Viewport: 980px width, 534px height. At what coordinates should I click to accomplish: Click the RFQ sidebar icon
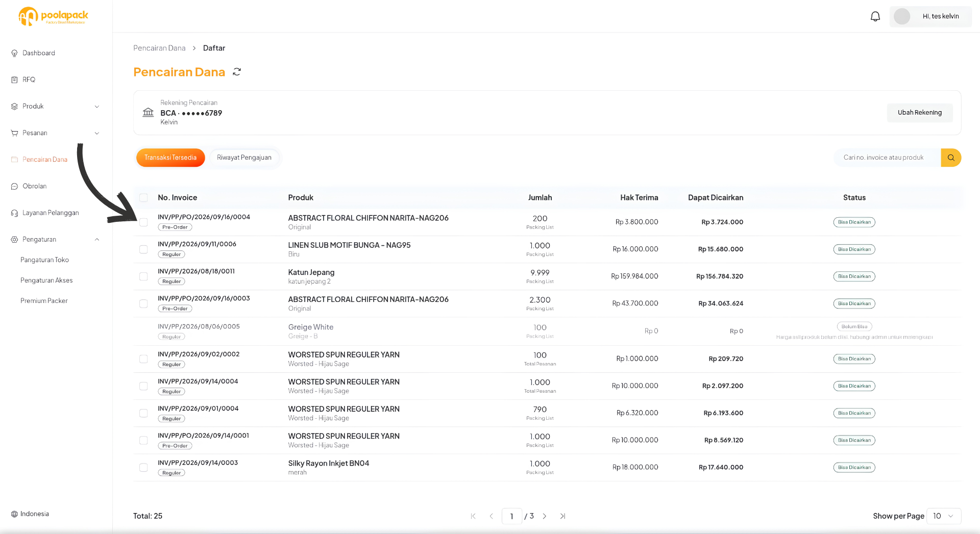[x=14, y=80]
